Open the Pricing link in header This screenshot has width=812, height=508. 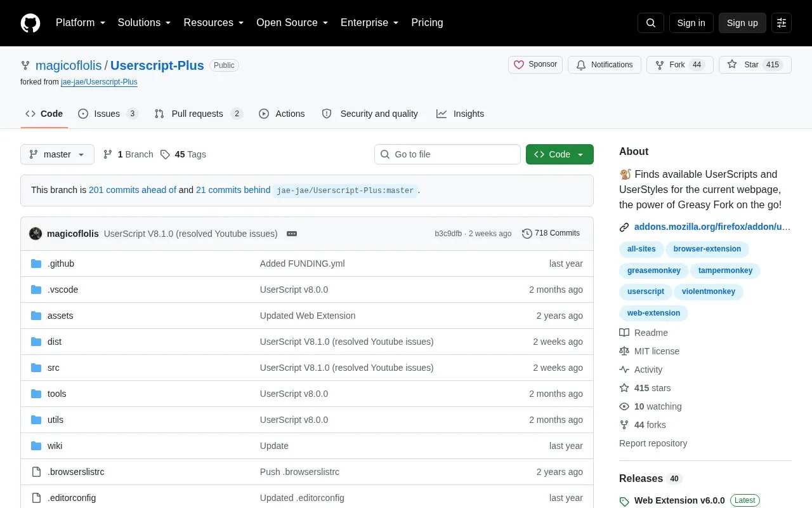click(427, 23)
